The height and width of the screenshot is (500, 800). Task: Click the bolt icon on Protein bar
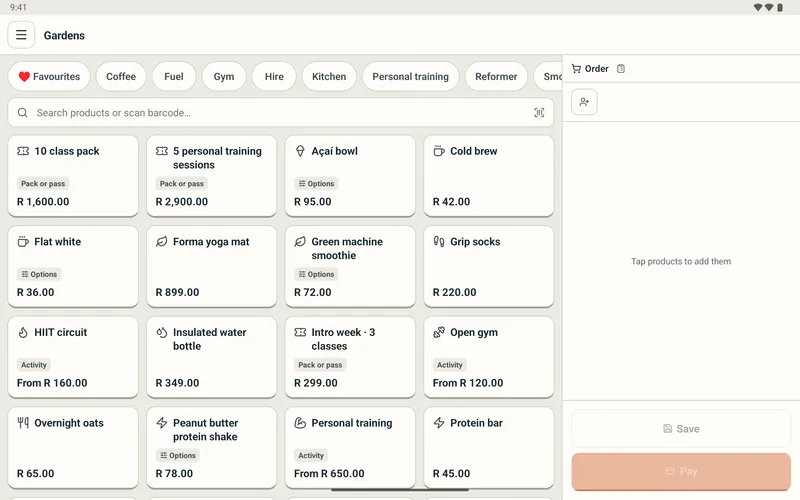(x=439, y=422)
